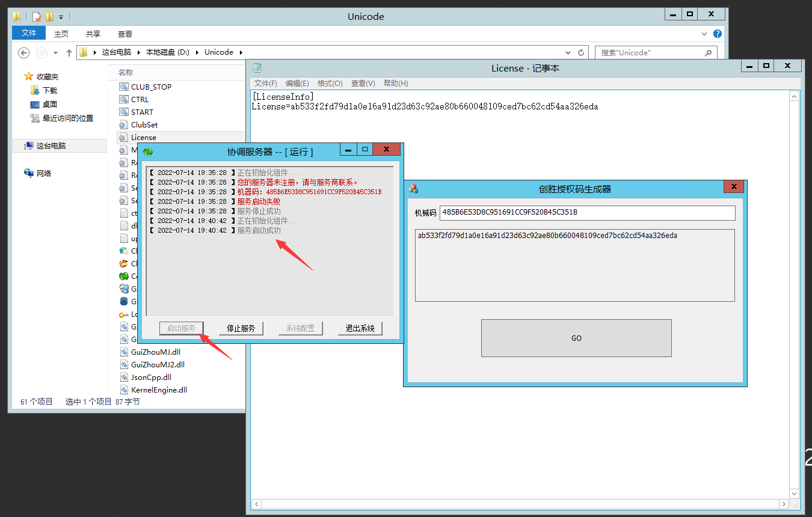The height and width of the screenshot is (517, 812).
Task: Open the address bar history dropdown
Action: (570, 53)
